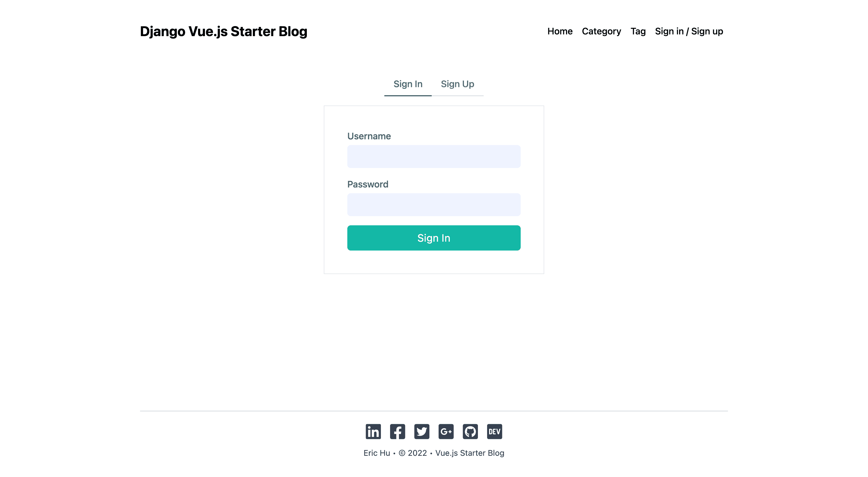Open the Twitter bird icon

422,431
